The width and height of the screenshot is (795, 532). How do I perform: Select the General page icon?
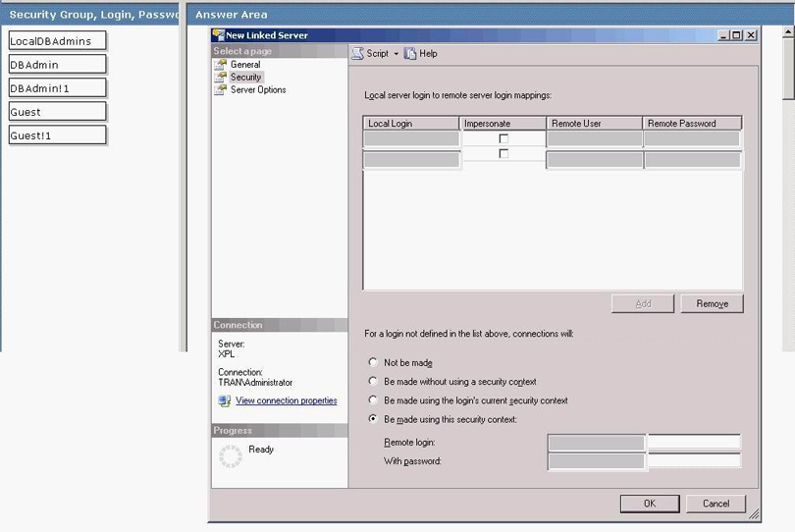(x=221, y=65)
